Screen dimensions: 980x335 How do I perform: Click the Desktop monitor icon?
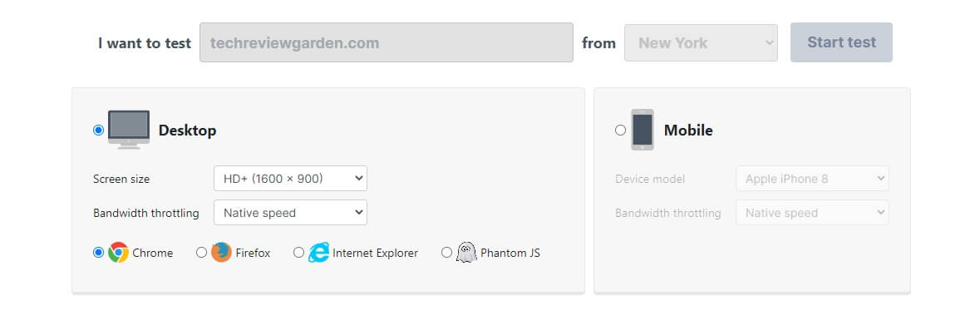(129, 130)
